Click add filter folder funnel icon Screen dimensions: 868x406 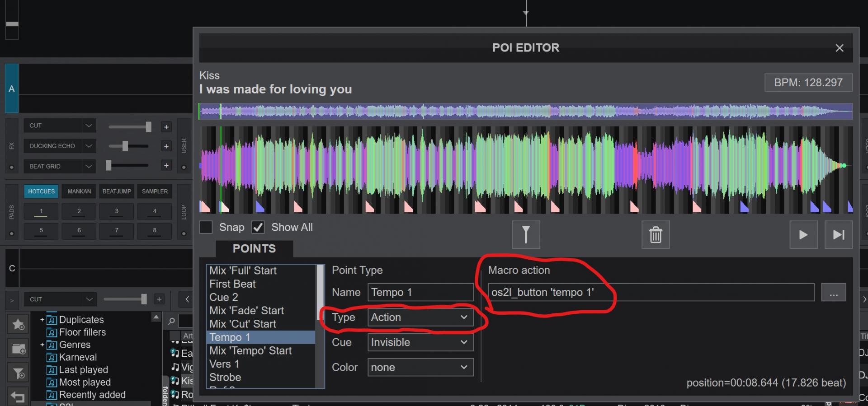point(19,373)
